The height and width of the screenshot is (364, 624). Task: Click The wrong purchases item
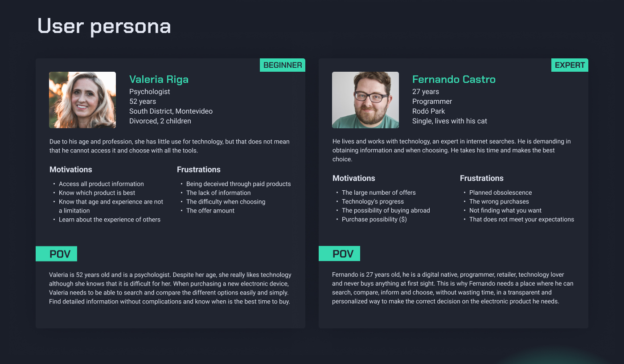(x=499, y=202)
